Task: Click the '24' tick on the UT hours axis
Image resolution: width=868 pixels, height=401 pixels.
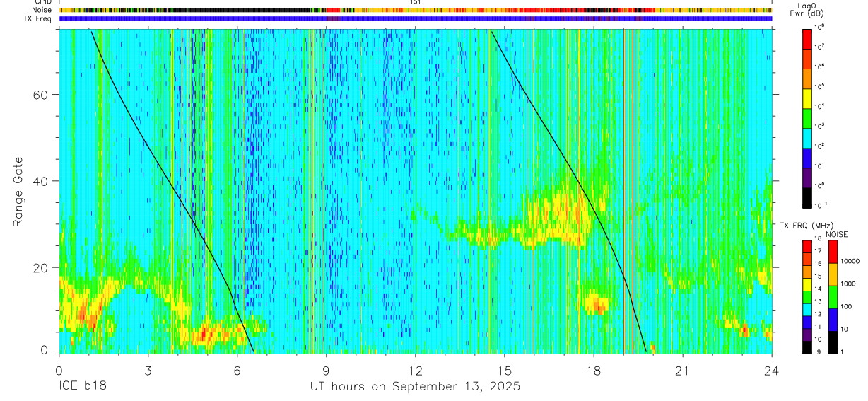Action: pos(772,371)
